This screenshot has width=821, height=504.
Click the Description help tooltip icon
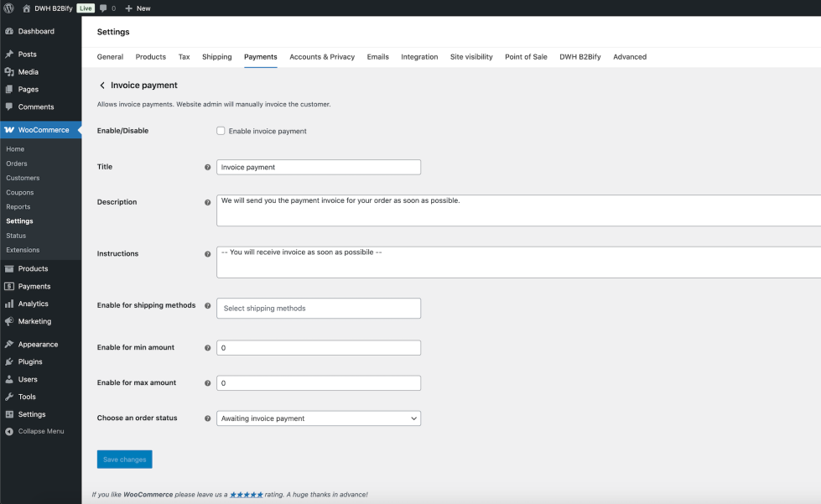208,203
